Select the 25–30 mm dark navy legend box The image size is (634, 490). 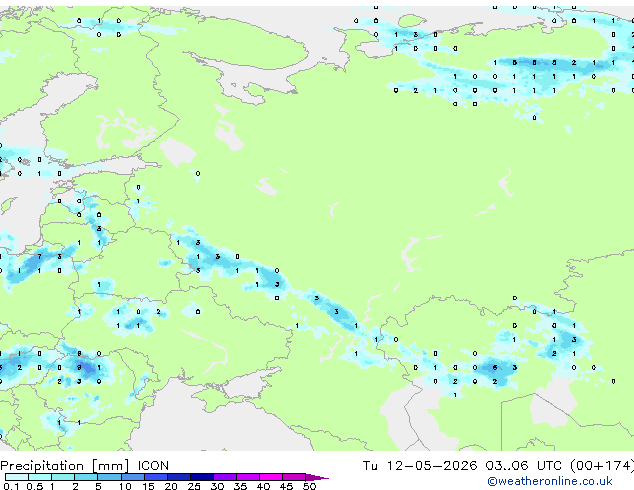pos(201,477)
